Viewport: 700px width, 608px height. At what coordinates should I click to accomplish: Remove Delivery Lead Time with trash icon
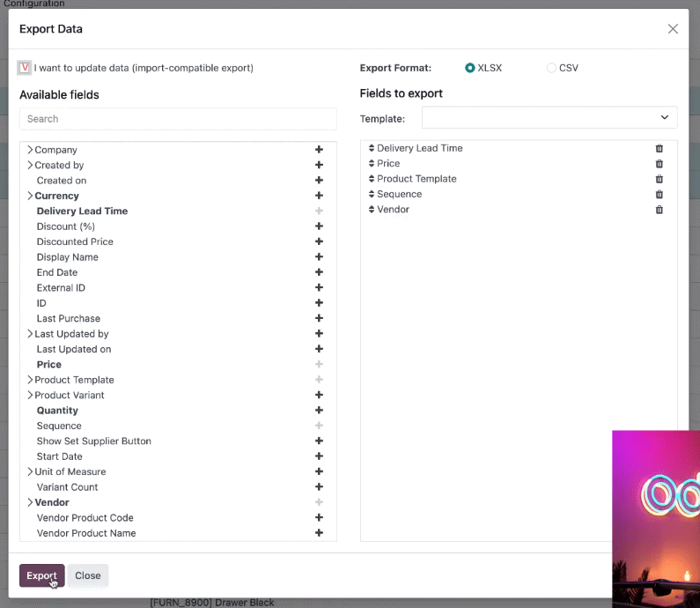pyautogui.click(x=659, y=148)
